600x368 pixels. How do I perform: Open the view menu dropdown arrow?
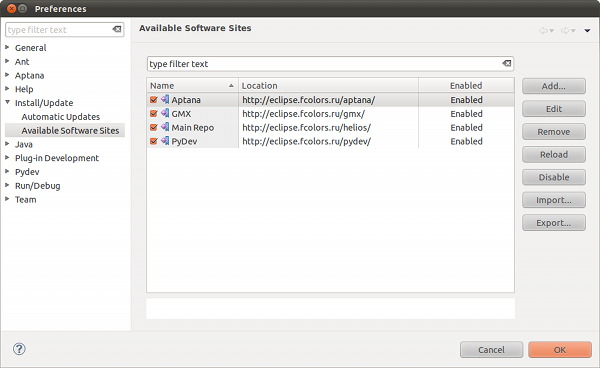pos(587,31)
